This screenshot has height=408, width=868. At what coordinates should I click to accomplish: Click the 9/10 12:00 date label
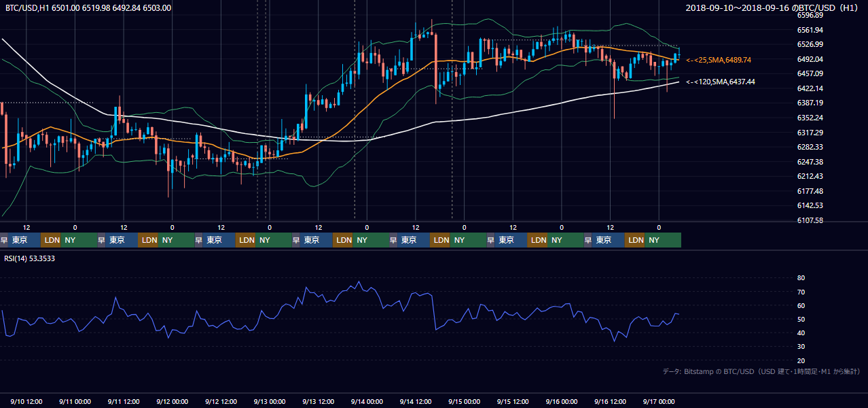pos(26,401)
